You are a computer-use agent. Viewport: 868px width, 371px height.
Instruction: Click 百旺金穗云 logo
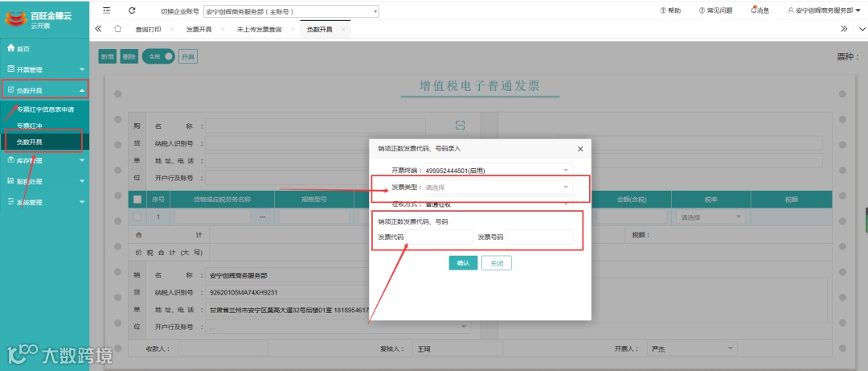click(x=39, y=19)
